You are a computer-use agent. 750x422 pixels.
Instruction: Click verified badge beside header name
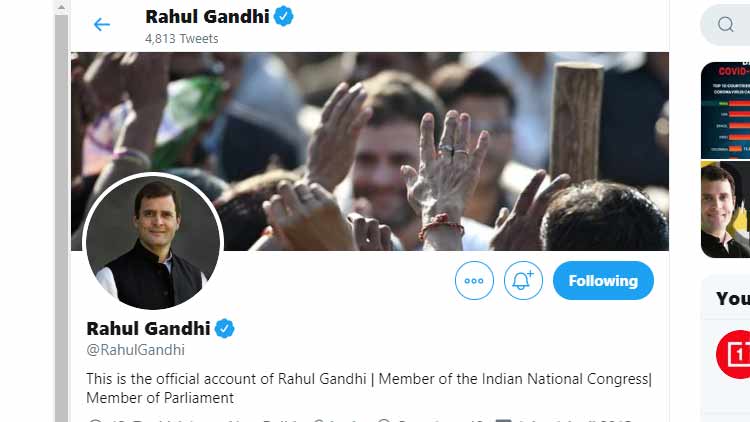coord(283,17)
